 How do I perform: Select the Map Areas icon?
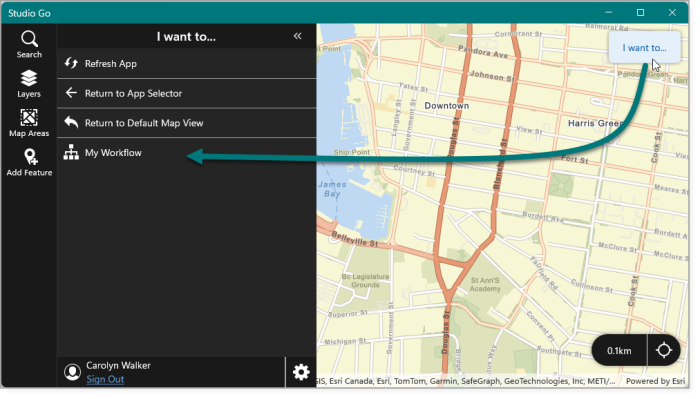(x=29, y=118)
